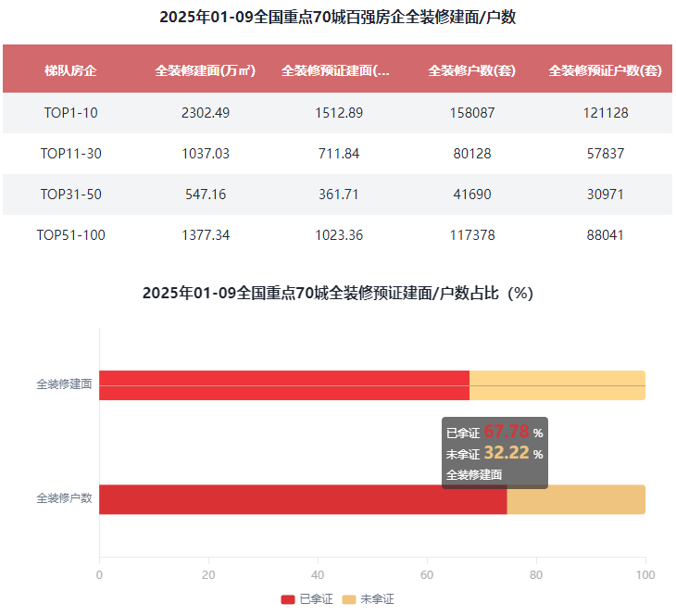Select the truncated 全装修预证建面 column header

pos(335,69)
